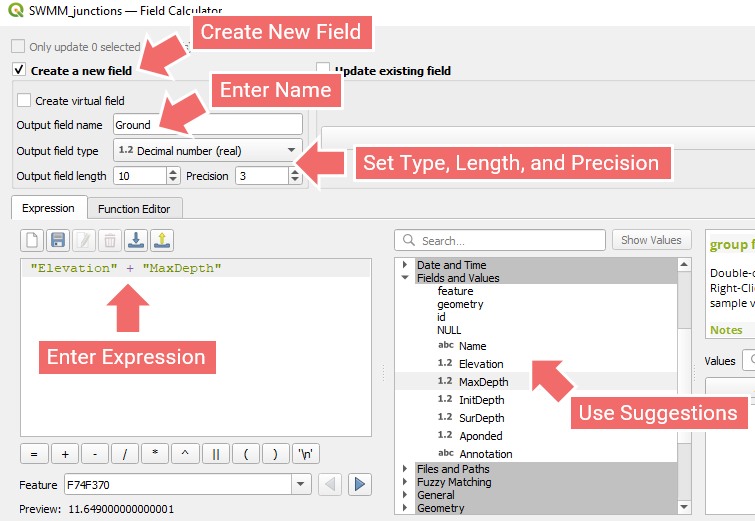This screenshot has height=521, width=755.
Task: Select the Expression tab
Action: 48,208
